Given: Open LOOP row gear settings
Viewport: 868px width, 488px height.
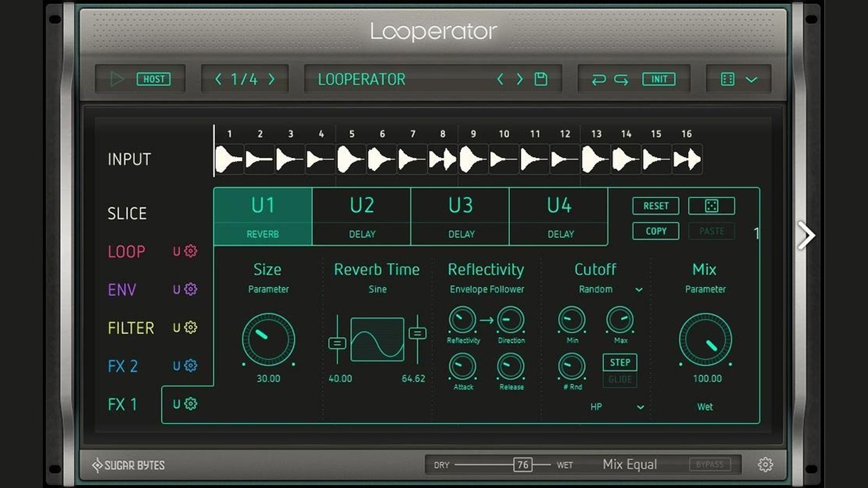Looking at the screenshot, I should (190, 251).
